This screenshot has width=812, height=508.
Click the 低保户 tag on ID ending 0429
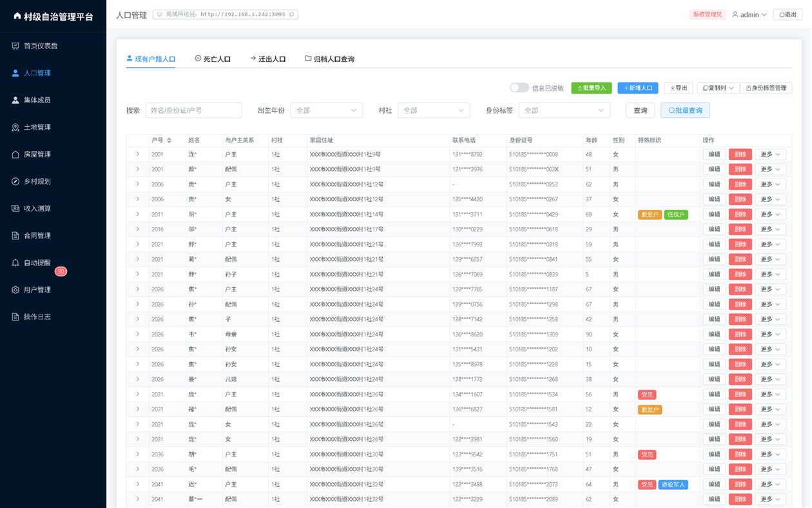pyautogui.click(x=676, y=214)
